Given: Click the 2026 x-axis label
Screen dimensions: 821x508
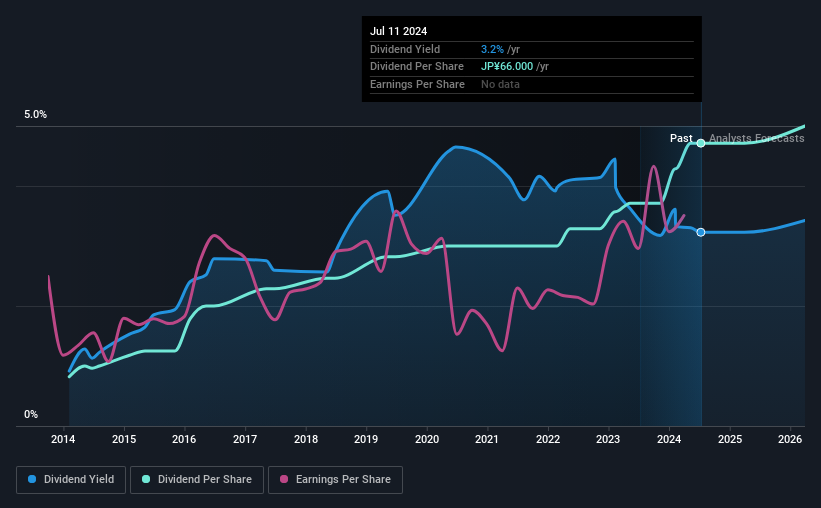Looking at the screenshot, I should (790, 439).
